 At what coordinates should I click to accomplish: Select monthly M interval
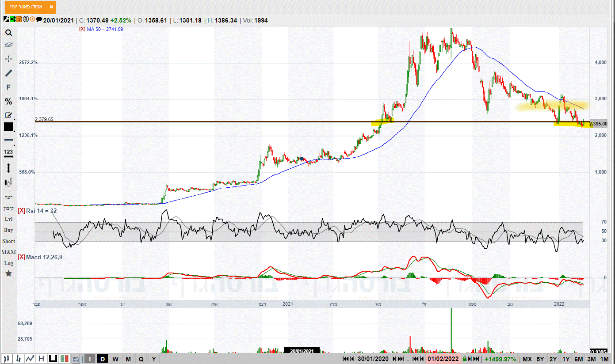[x=128, y=359]
